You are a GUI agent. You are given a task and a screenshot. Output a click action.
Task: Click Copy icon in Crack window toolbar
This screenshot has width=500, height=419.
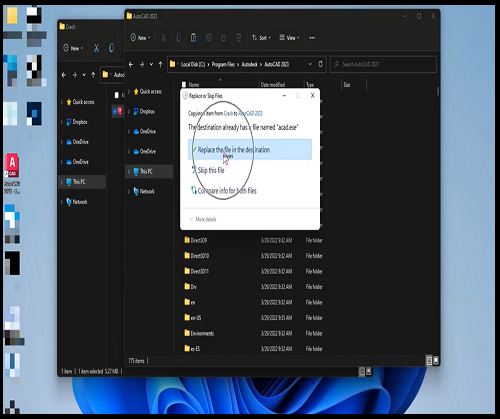coord(111,48)
